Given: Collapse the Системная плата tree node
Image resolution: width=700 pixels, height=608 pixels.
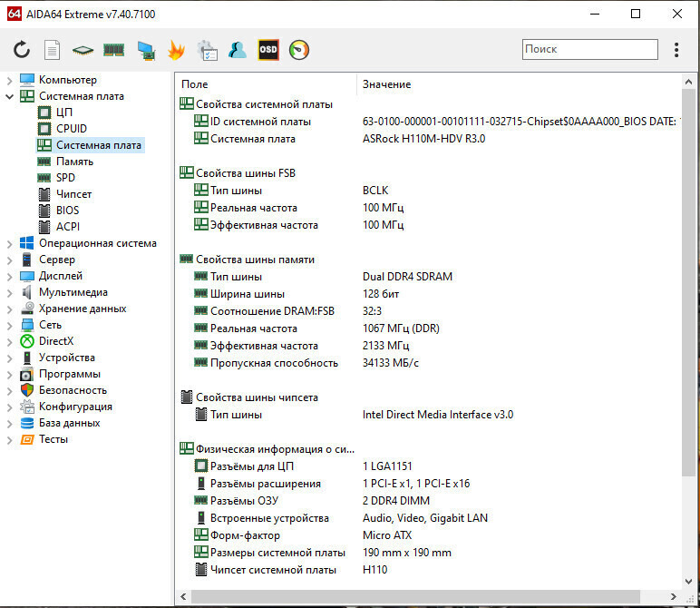Looking at the screenshot, I should (10, 96).
